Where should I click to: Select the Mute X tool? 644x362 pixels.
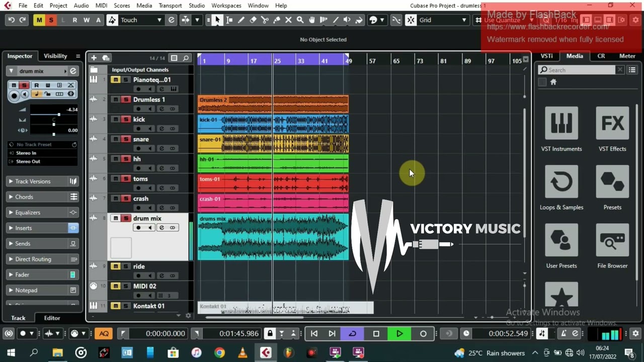click(x=288, y=20)
